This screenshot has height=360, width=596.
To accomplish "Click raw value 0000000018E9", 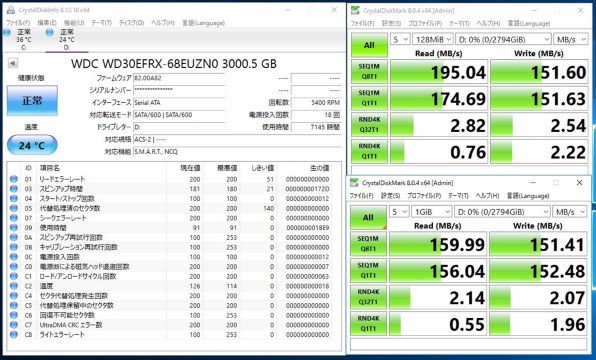I will pos(308,228).
